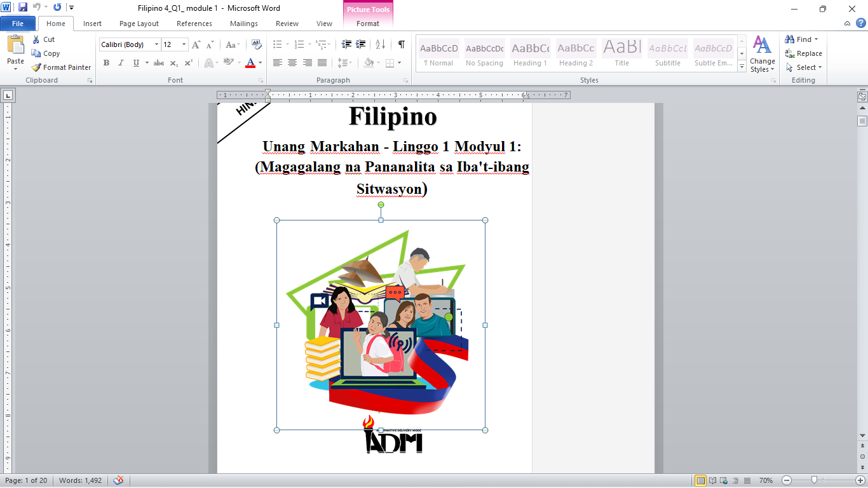Center the paragraph alignment
This screenshot has width=868, height=488.
point(292,63)
